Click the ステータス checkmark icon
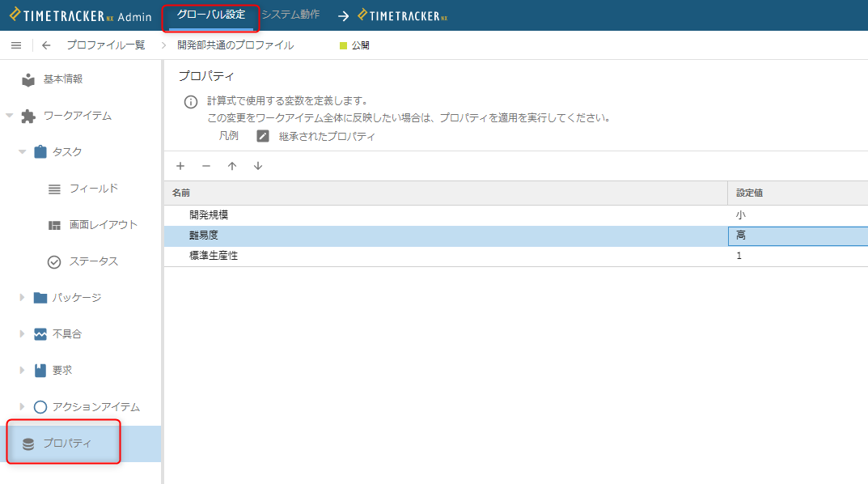 click(x=54, y=262)
